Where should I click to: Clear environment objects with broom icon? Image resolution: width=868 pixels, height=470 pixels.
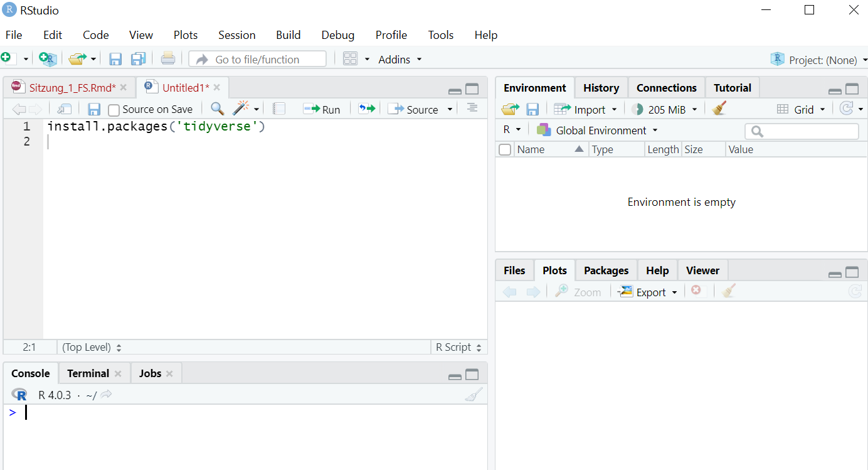(719, 109)
